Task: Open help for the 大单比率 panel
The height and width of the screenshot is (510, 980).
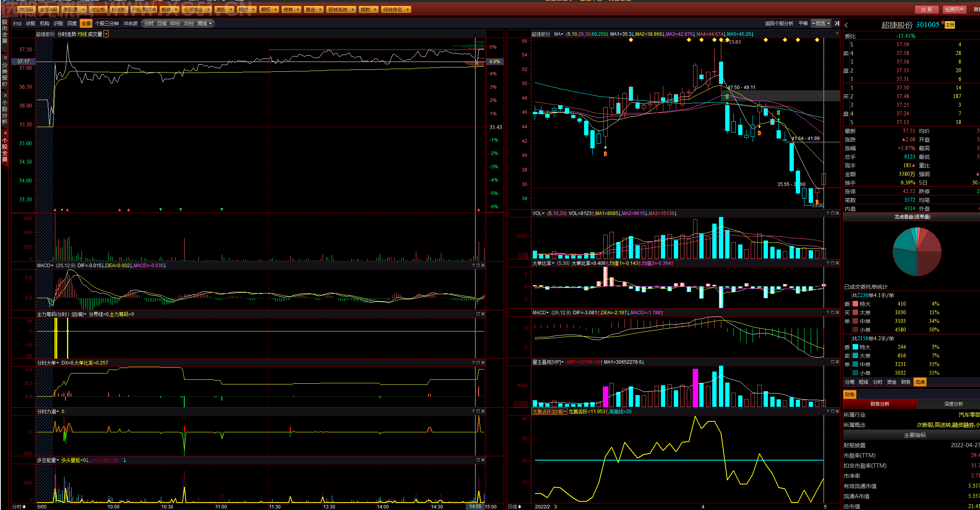Action: tap(828, 263)
